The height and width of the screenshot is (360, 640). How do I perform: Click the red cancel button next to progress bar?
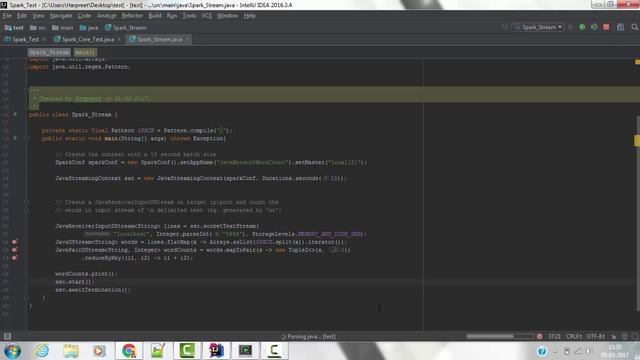[x=540, y=336]
